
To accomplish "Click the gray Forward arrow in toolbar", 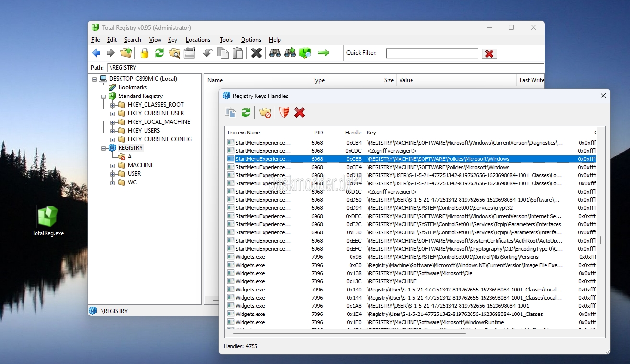I will 111,53.
